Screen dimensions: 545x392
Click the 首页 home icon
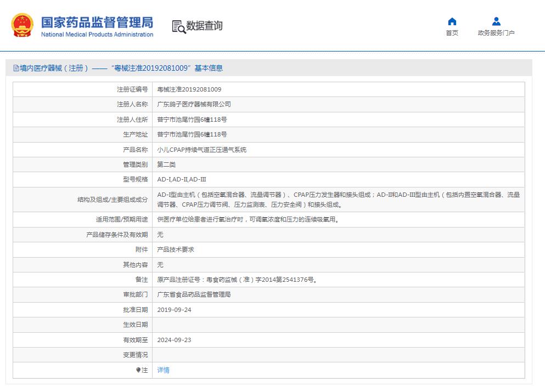[x=451, y=21]
